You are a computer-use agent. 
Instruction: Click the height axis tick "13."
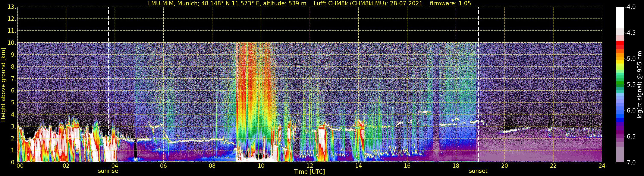(x=12, y=7)
